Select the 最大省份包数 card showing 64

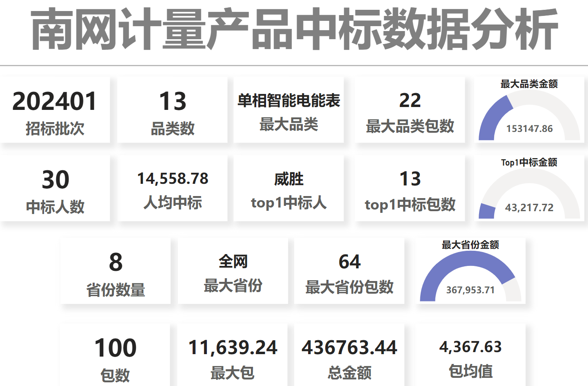coord(349,272)
